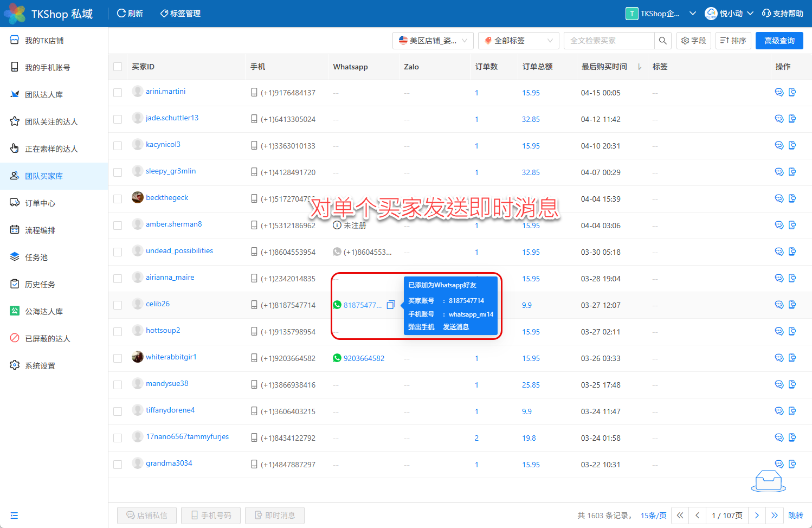The image size is (812, 528).
Task: Open chat icon for beckthegeck
Action: coord(779,198)
